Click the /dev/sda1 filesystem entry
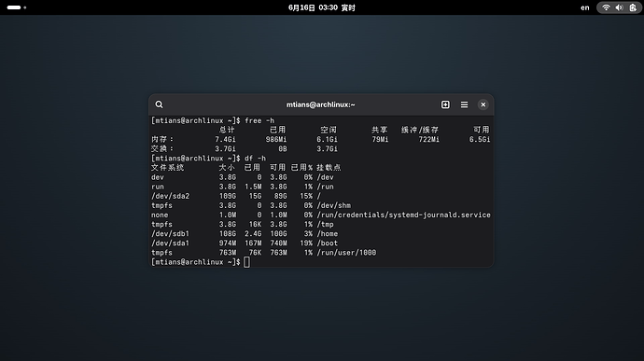This screenshot has height=361, width=644. (x=171, y=243)
